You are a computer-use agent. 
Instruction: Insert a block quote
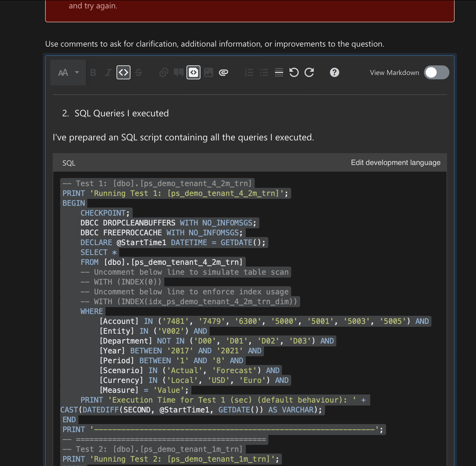(178, 72)
